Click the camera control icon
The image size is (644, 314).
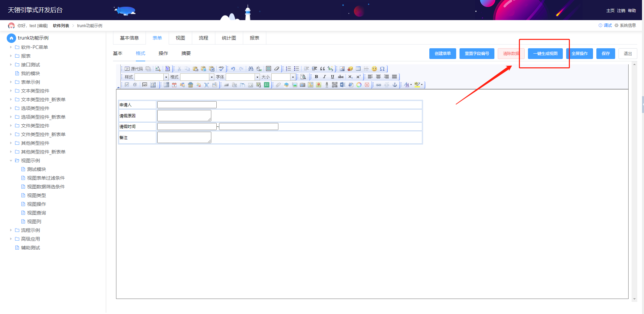303,85
